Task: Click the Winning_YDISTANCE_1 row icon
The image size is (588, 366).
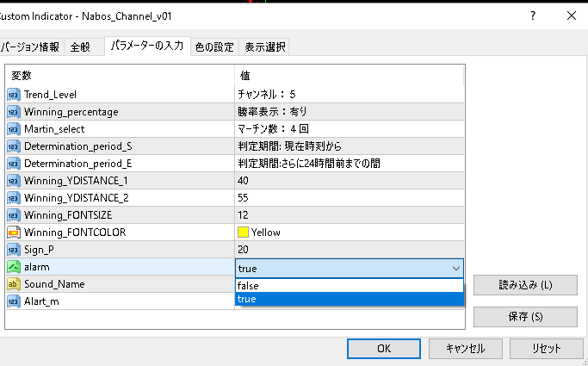Action: 14,181
